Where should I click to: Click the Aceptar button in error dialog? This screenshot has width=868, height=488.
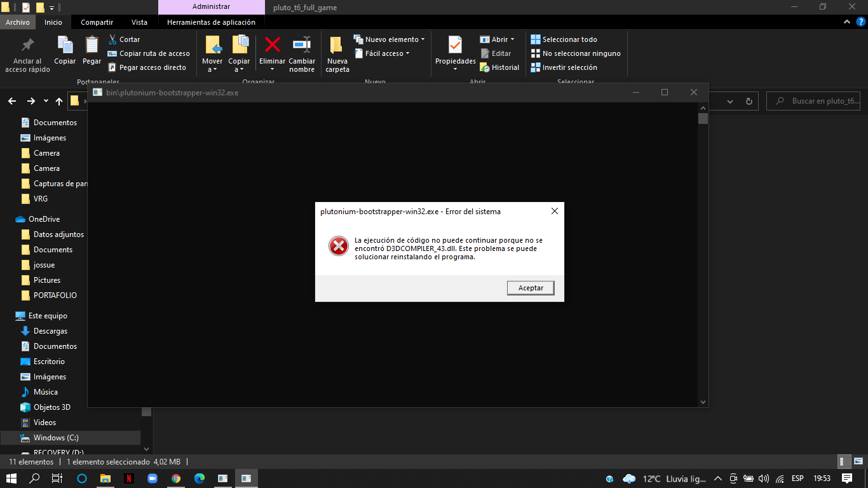[x=531, y=288]
